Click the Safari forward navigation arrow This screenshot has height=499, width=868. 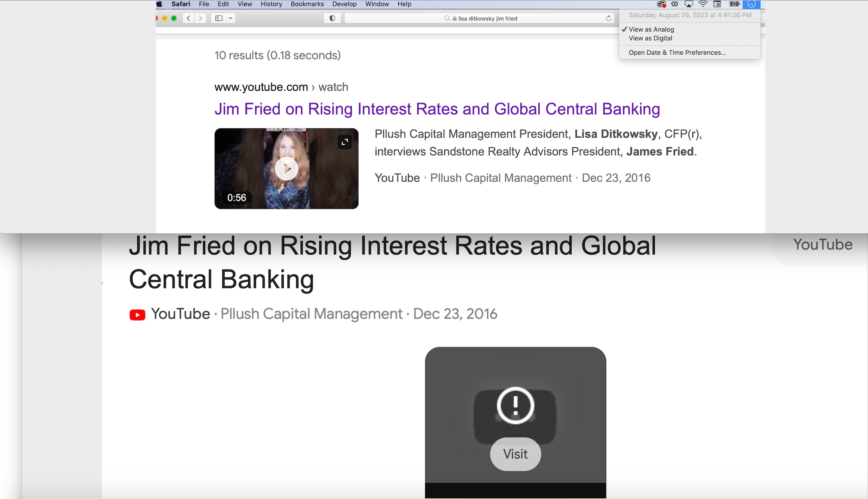(200, 18)
